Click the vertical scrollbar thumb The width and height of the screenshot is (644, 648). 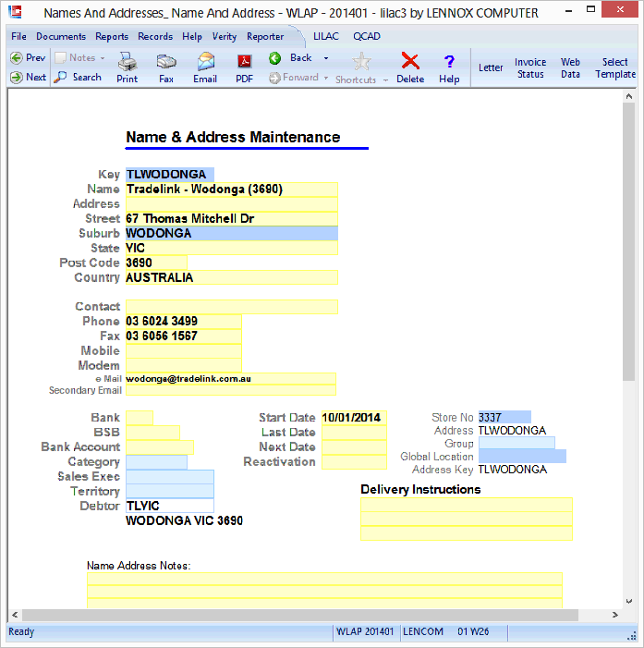(628, 242)
